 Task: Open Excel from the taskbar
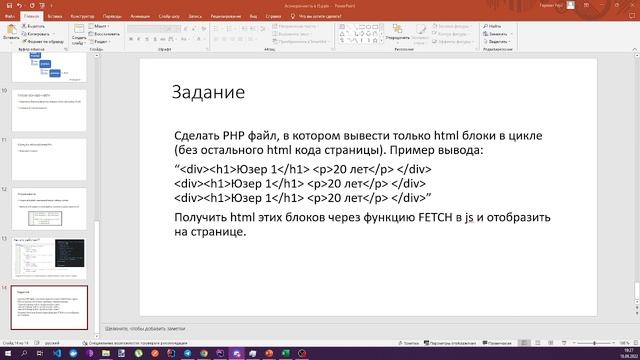286,353
